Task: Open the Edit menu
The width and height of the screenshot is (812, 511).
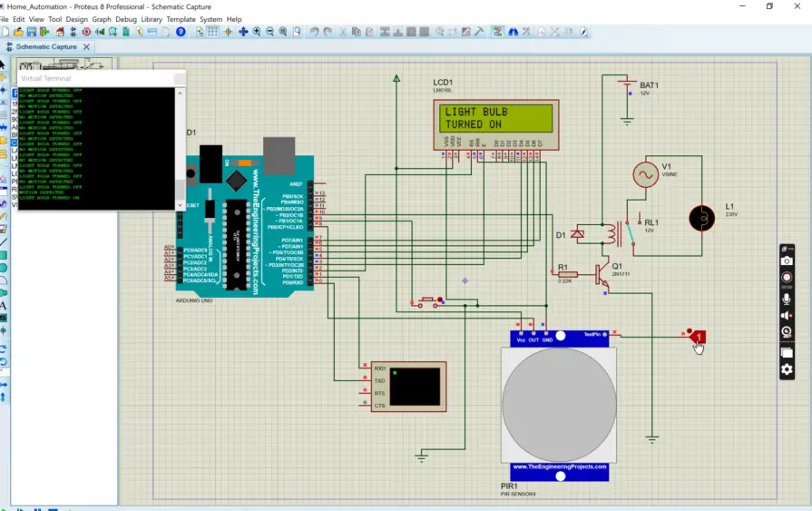Action: (x=19, y=19)
